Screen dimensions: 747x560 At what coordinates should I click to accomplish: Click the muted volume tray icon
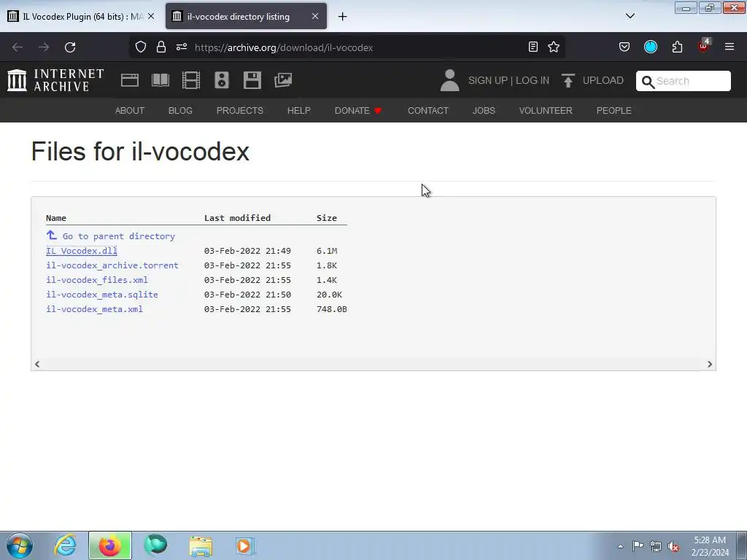click(673, 547)
